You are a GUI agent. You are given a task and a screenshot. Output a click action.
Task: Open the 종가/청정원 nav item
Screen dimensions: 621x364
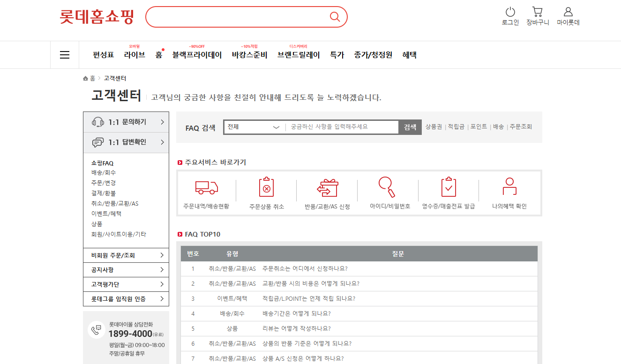click(373, 55)
